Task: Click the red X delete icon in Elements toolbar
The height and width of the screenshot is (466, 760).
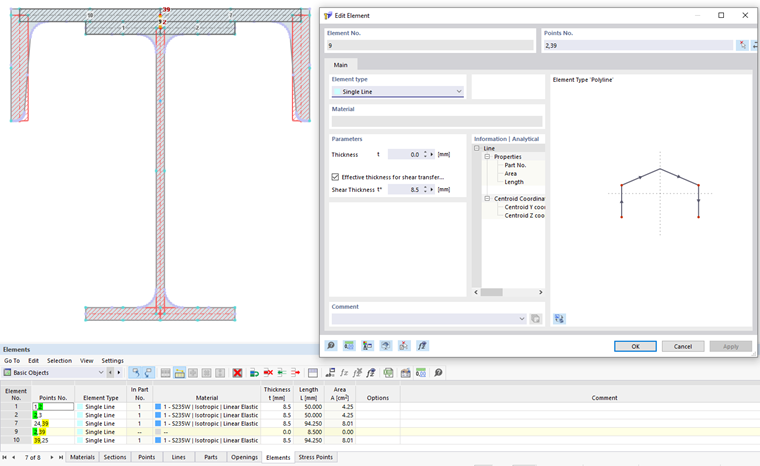Action: [x=237, y=373]
